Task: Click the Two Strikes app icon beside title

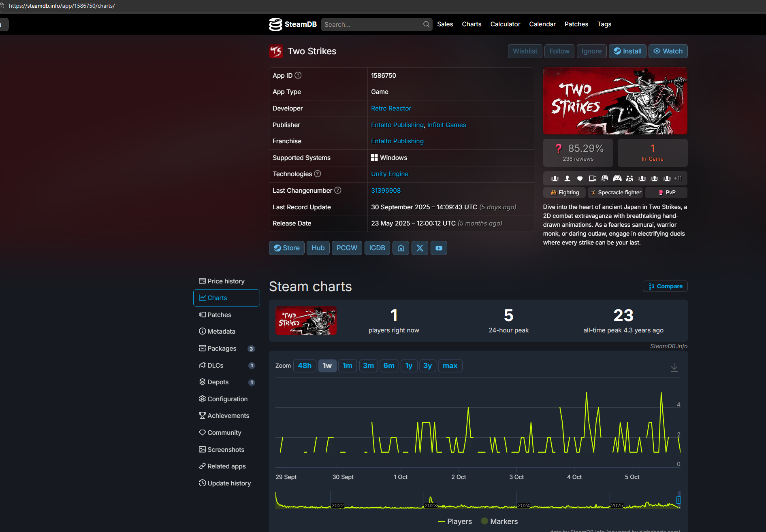Action: tap(276, 51)
